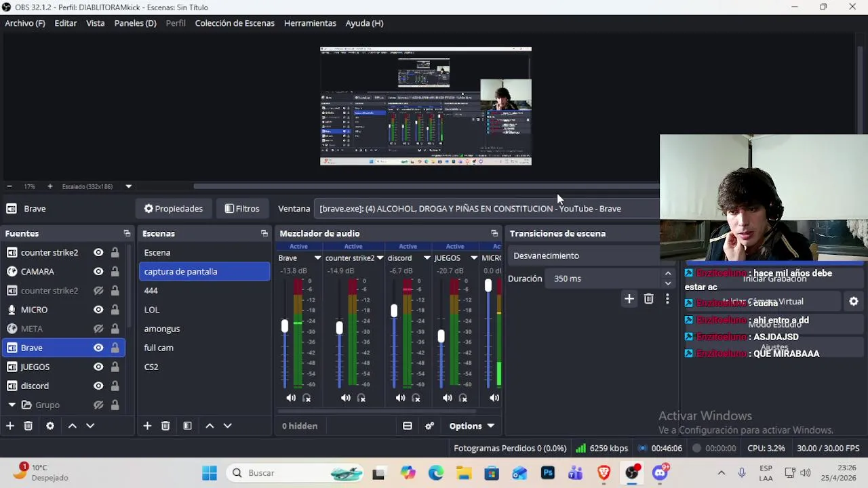Hide the MICRO source
The height and width of the screenshot is (488, 868).
98,309
